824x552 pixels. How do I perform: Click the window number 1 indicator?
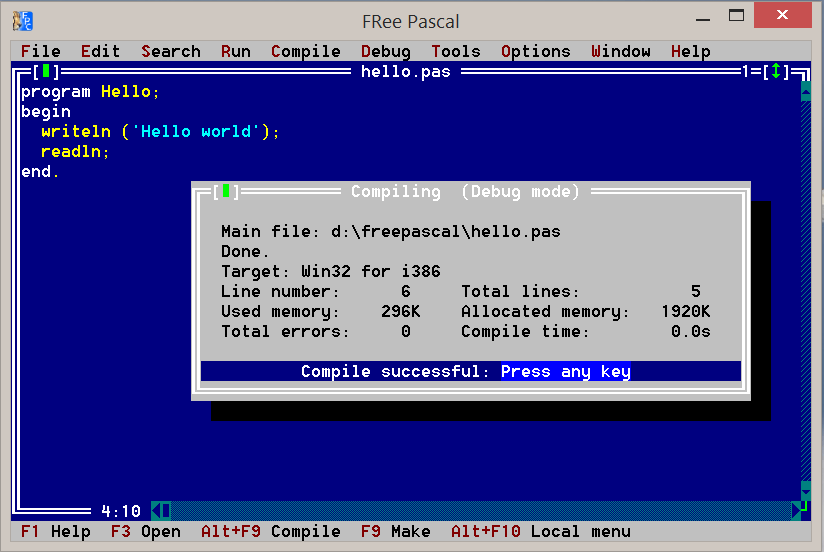click(745, 71)
